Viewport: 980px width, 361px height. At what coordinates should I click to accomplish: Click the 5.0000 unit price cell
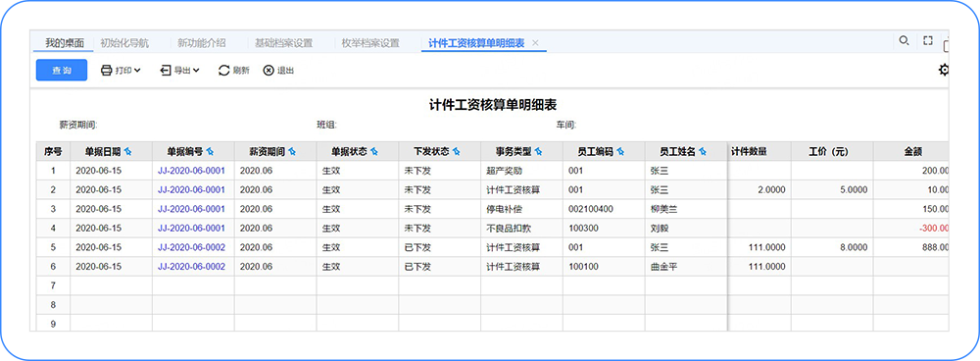click(x=832, y=189)
